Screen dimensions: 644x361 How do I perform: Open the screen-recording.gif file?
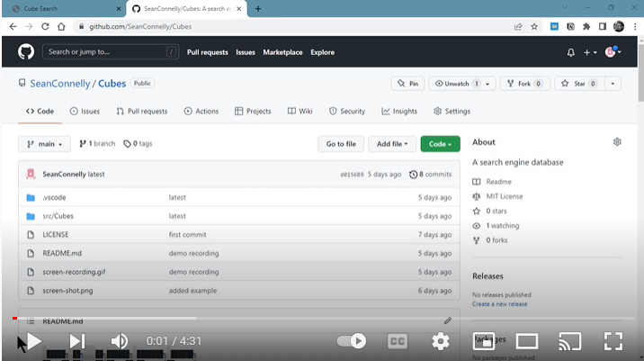pos(74,272)
